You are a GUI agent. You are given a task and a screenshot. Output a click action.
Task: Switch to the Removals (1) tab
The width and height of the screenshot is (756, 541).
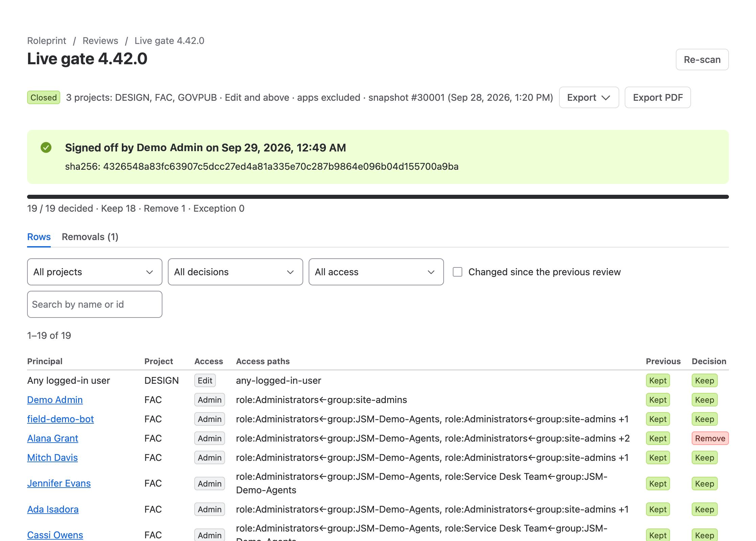click(x=90, y=237)
